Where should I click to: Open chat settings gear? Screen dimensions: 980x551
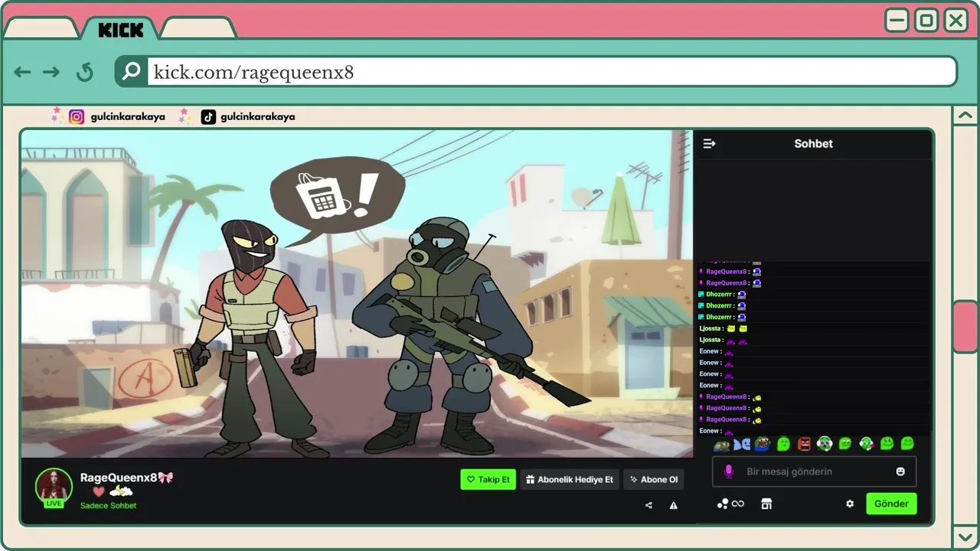click(850, 504)
